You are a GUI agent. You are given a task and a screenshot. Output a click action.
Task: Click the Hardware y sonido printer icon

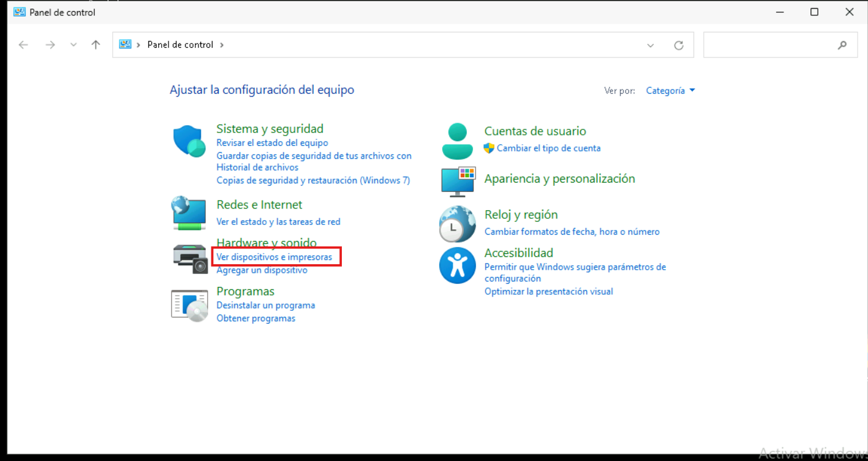(191, 258)
